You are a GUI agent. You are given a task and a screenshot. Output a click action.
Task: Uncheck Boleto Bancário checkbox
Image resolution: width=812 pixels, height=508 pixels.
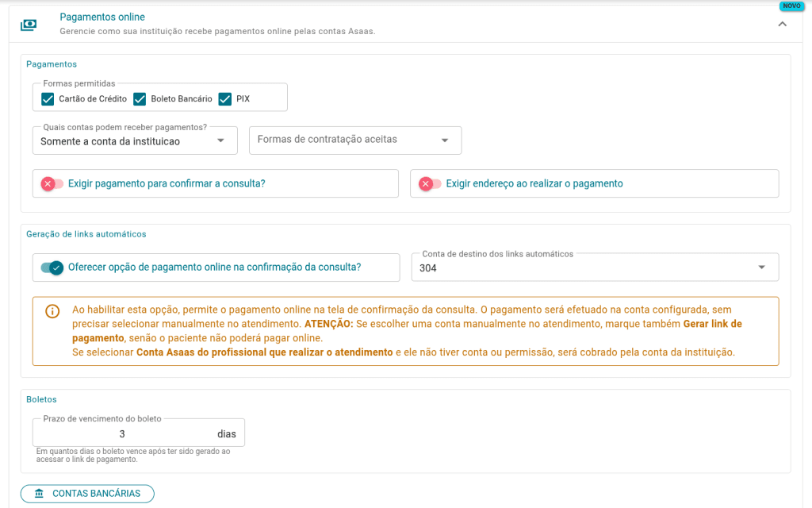[140, 99]
